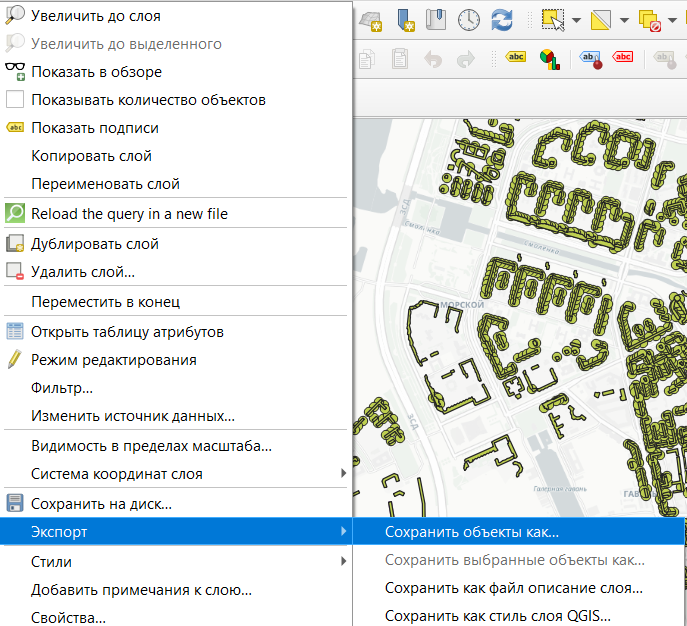
Task: Click the new spatial bookmark icon
Action: [x=406, y=20]
